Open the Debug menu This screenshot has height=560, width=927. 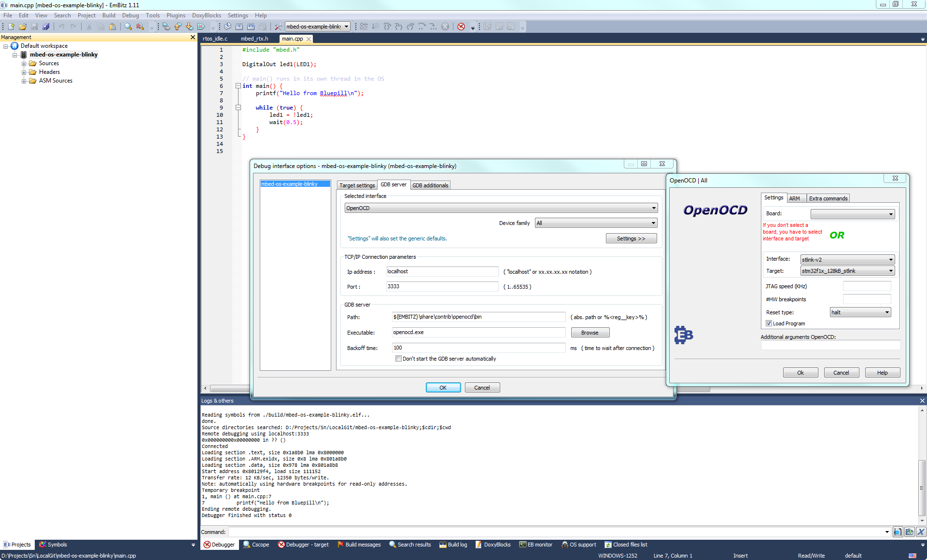tap(130, 15)
